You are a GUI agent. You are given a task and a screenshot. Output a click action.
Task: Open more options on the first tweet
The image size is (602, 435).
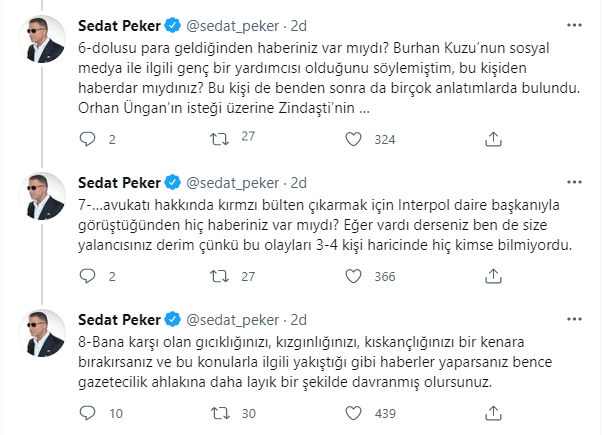pyautogui.click(x=574, y=25)
